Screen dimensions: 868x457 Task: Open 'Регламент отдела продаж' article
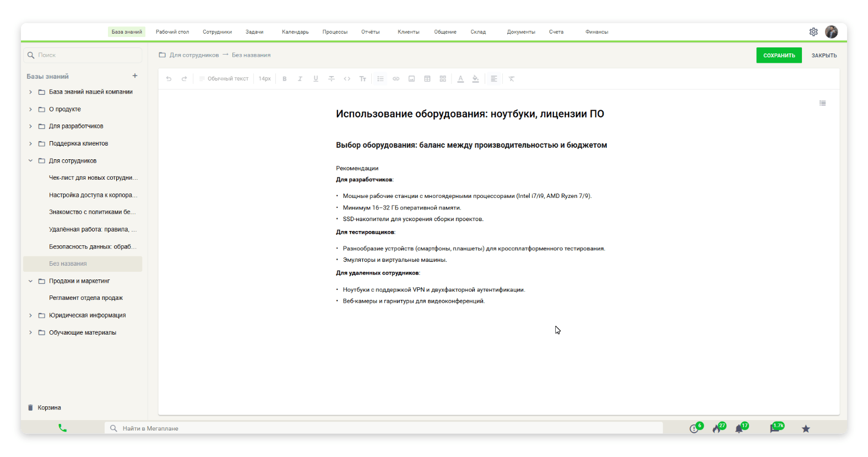click(x=86, y=298)
